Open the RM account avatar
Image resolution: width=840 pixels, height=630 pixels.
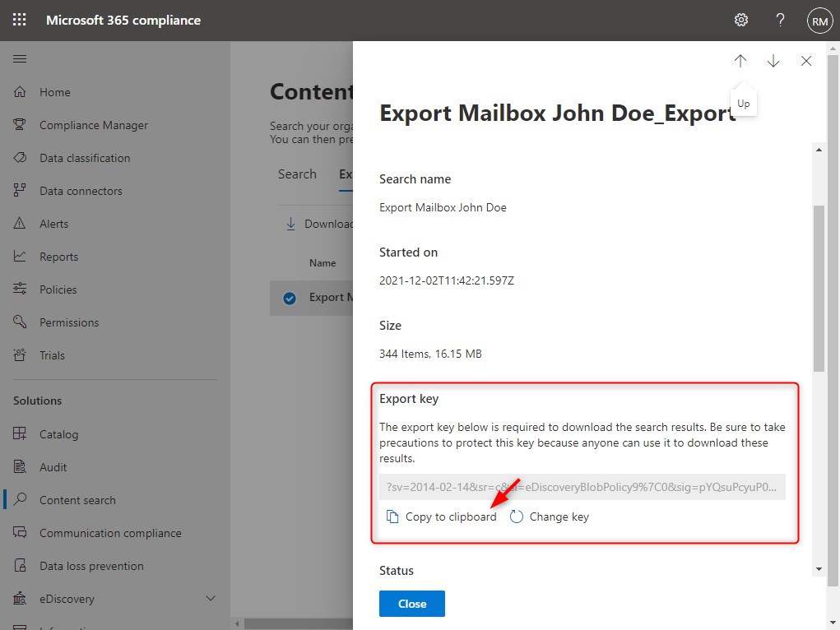tap(819, 21)
